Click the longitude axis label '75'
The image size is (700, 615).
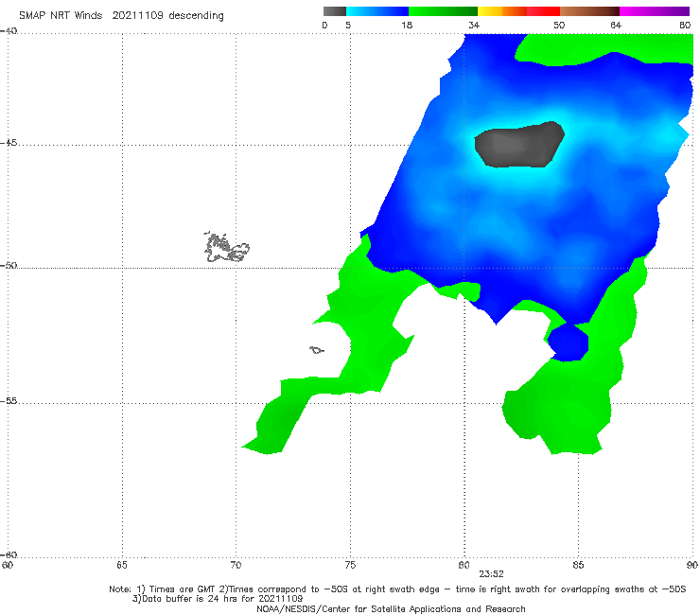350,566
